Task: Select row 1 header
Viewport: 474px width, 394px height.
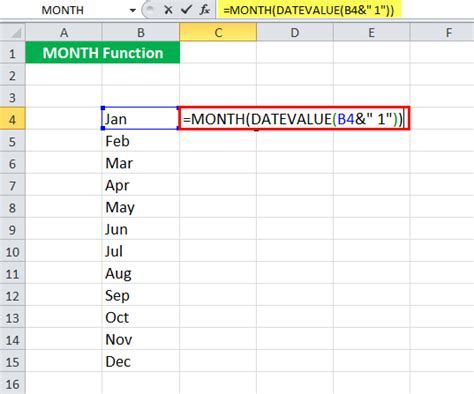Action: pyautogui.click(x=13, y=53)
